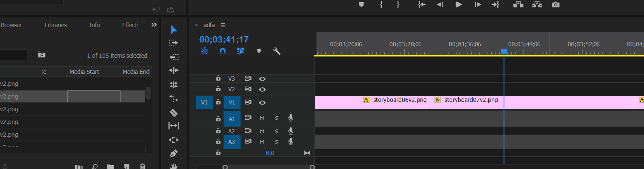Toggle lock on V3 track

click(x=218, y=79)
